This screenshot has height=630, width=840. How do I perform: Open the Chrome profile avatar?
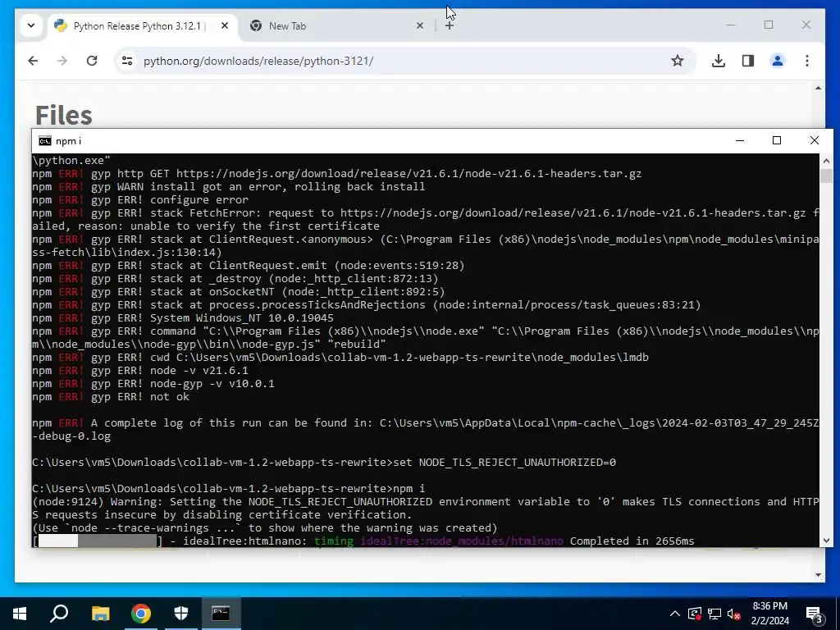click(778, 61)
